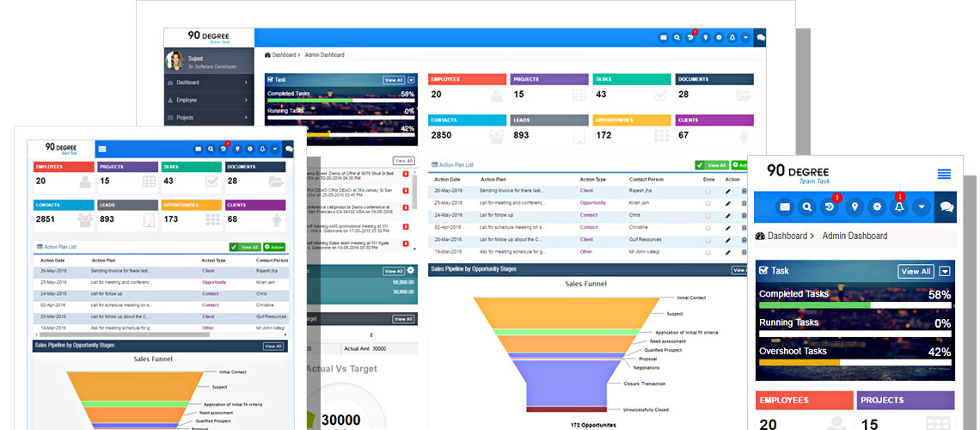Check the Done box for Gulf Resources
Image resolution: width=980 pixels, height=430 pixels.
[708, 239]
